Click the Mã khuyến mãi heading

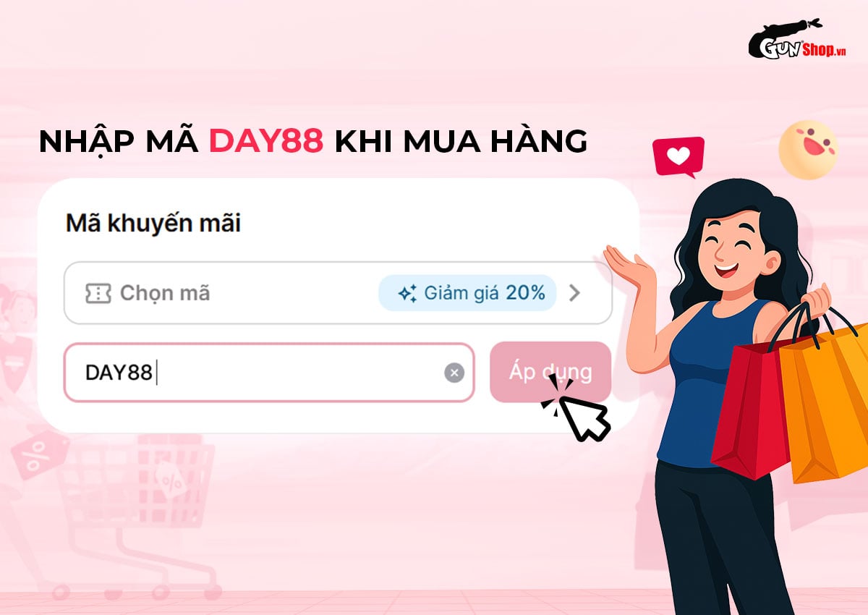[x=153, y=224]
